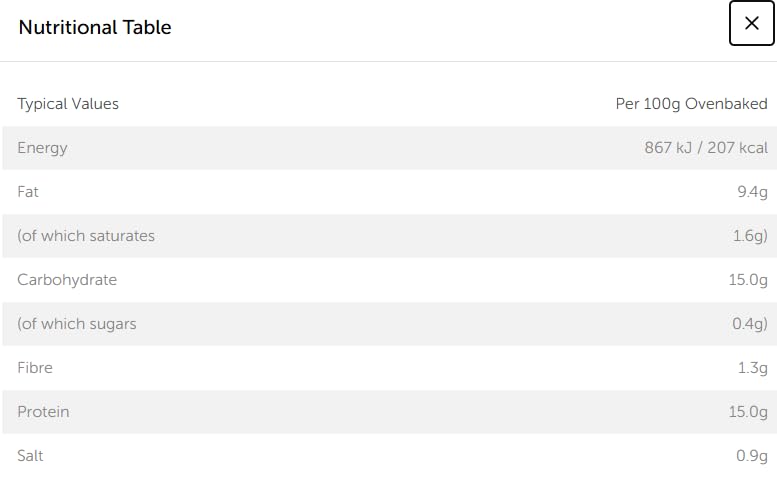Screen dimensions: 777x484
Task: Click the 15.0g protein value
Action: pos(748,412)
